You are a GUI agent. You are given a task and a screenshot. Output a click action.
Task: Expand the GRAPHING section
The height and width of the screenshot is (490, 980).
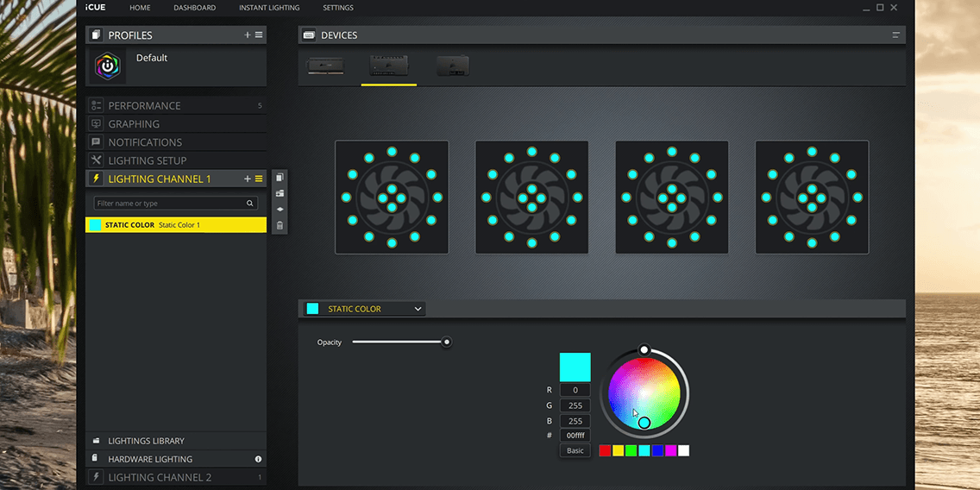pos(176,123)
